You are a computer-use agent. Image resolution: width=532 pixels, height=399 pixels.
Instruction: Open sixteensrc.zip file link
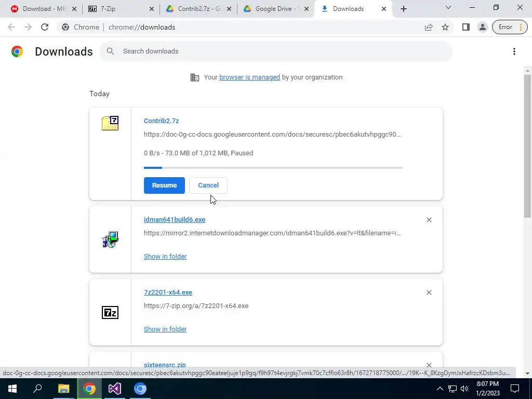tap(165, 365)
